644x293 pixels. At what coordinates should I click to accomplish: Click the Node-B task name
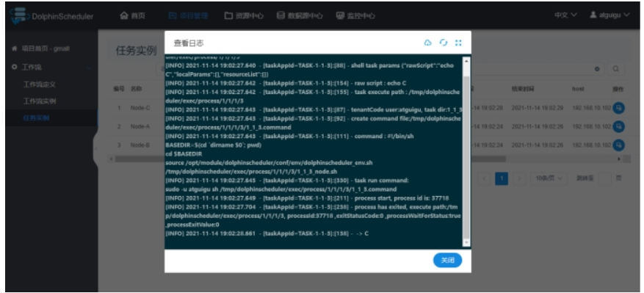140,145
